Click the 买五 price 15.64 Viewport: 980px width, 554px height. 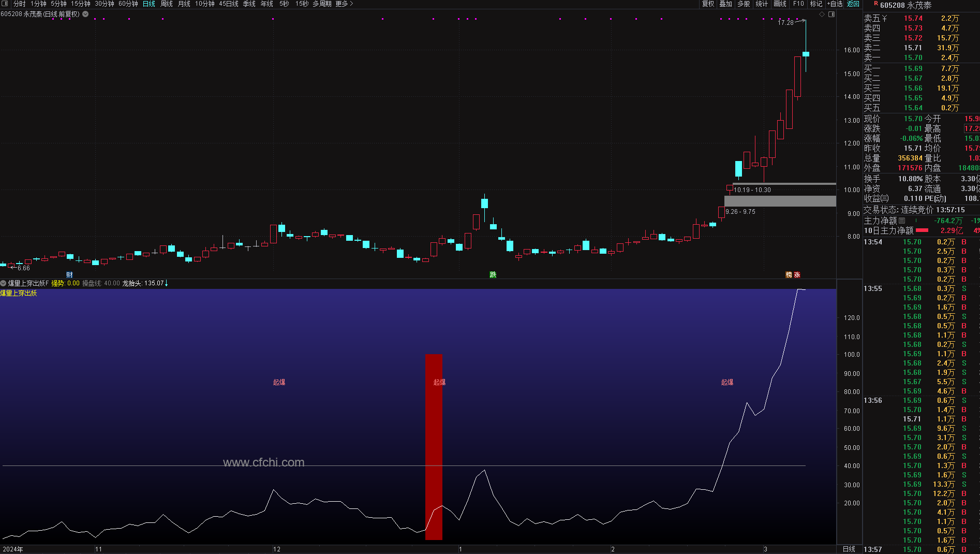pos(913,108)
